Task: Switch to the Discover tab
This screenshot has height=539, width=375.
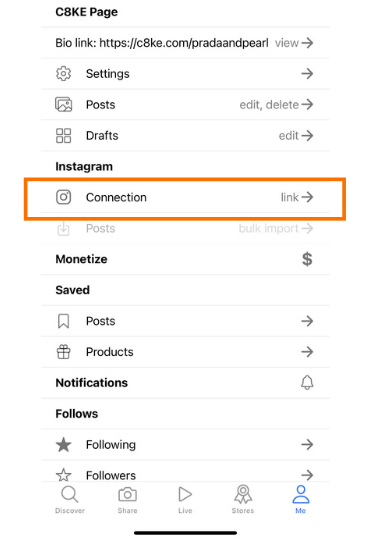Action: [70, 500]
